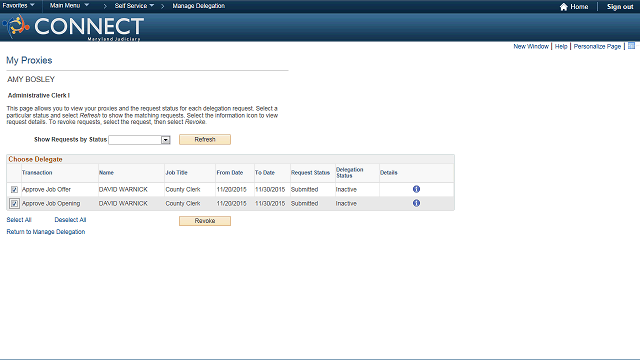
Task: Open the Help link
Action: (561, 47)
